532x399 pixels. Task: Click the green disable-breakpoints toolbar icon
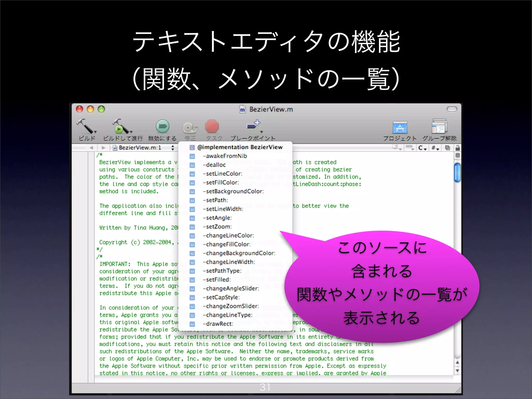(x=162, y=127)
